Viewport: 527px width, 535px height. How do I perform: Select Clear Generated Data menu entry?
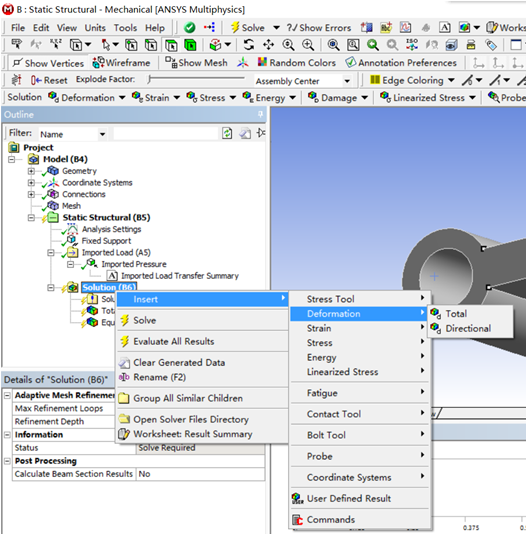tap(203, 362)
